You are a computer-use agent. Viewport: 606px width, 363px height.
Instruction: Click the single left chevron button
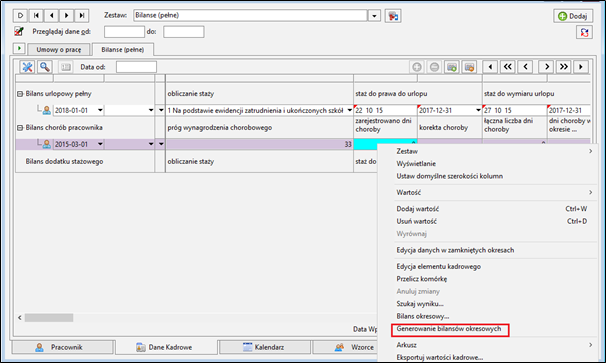click(x=526, y=67)
